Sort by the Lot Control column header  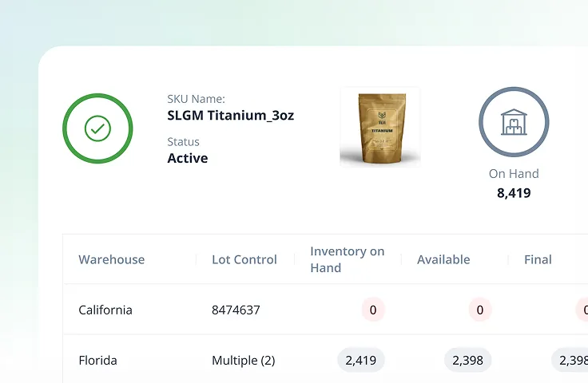click(x=244, y=259)
